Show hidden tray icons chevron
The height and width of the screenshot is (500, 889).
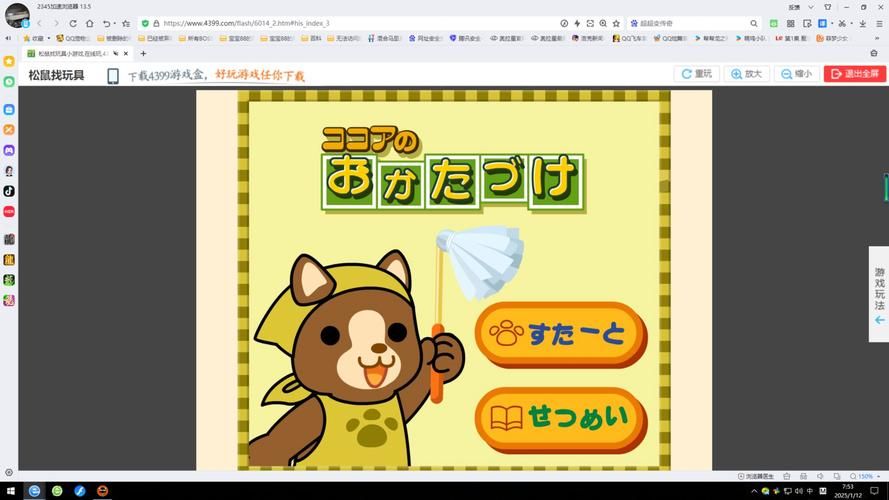tap(754, 491)
